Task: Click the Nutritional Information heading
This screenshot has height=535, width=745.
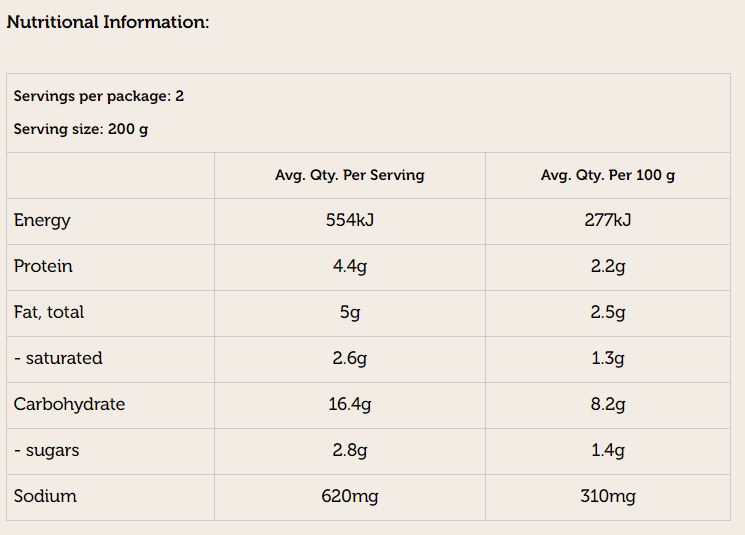Action: 108,22
